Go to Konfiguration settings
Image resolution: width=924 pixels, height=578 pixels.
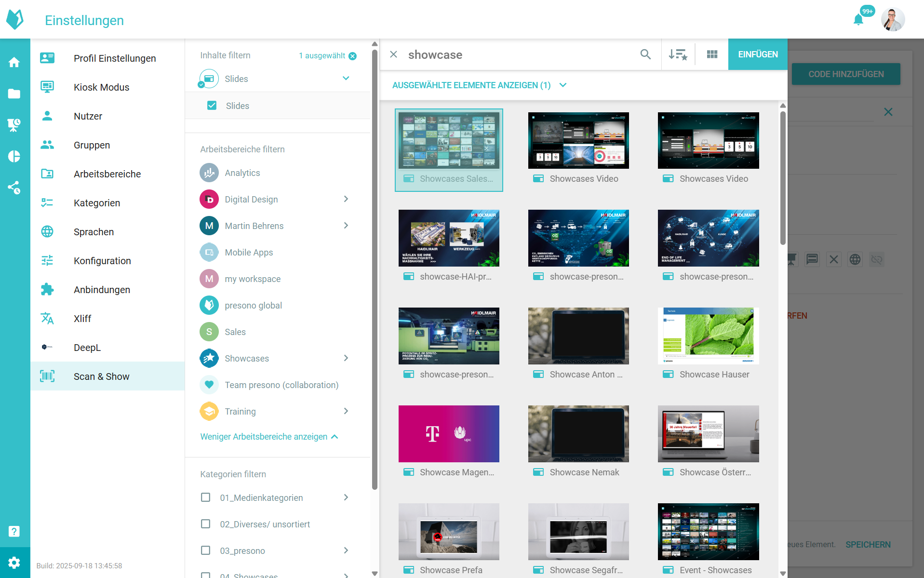tap(102, 261)
